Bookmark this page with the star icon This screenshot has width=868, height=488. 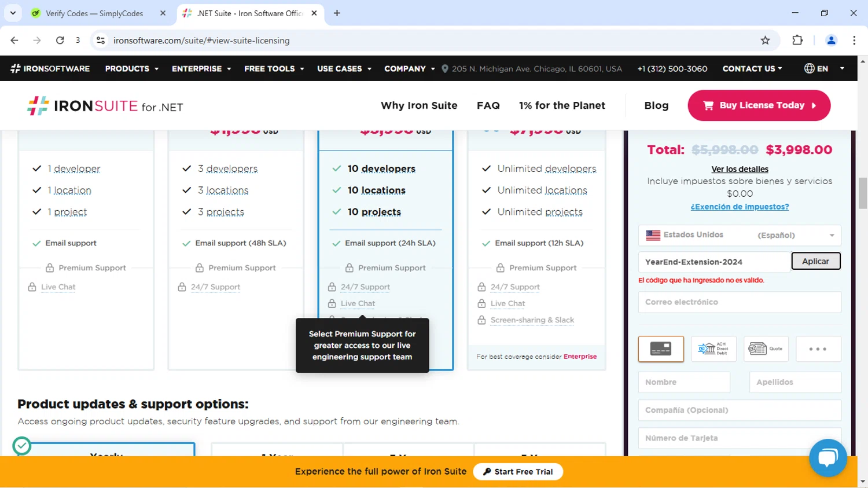tap(765, 40)
